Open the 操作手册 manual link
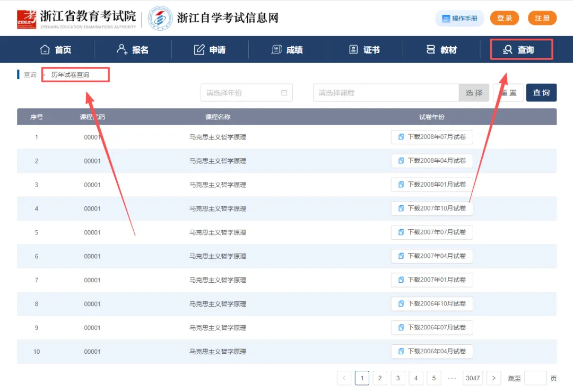 tap(459, 18)
